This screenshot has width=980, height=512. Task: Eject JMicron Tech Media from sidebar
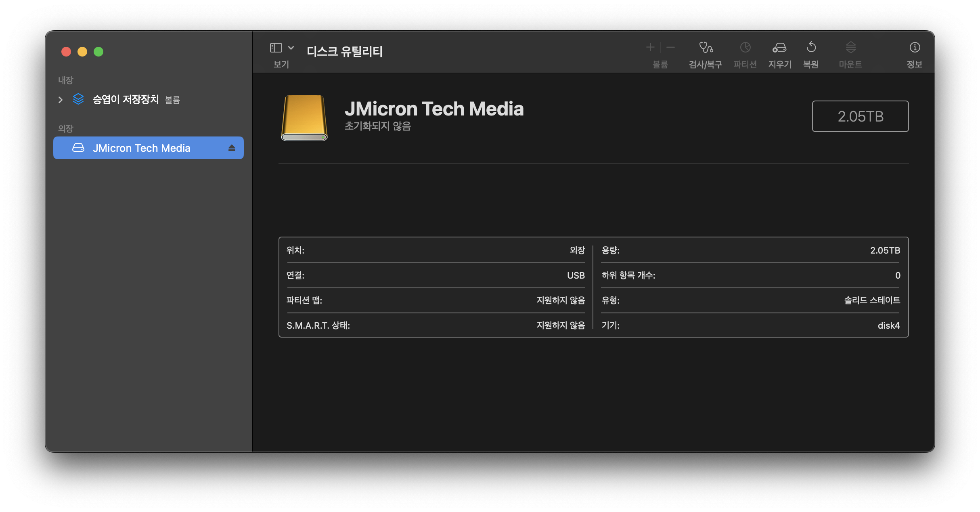[x=232, y=148]
